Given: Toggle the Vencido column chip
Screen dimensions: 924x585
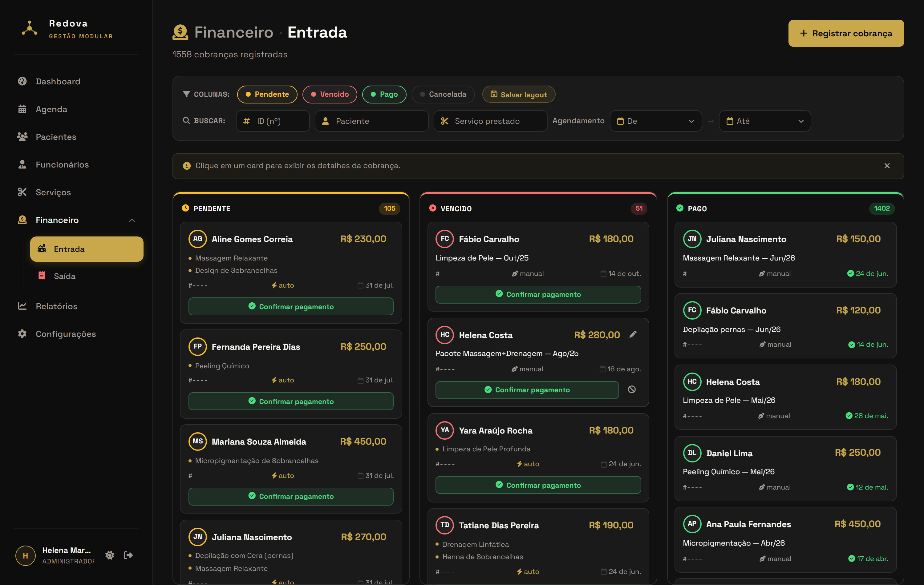Looking at the screenshot, I should 330,94.
